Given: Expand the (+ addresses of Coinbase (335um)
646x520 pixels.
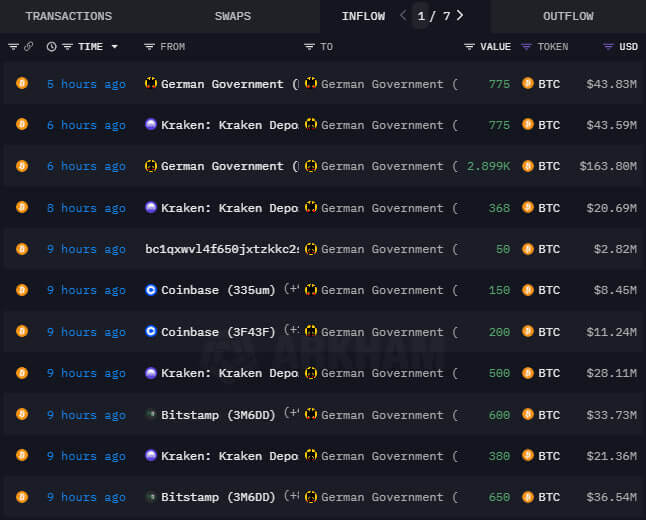Looking at the screenshot, I should point(292,289).
